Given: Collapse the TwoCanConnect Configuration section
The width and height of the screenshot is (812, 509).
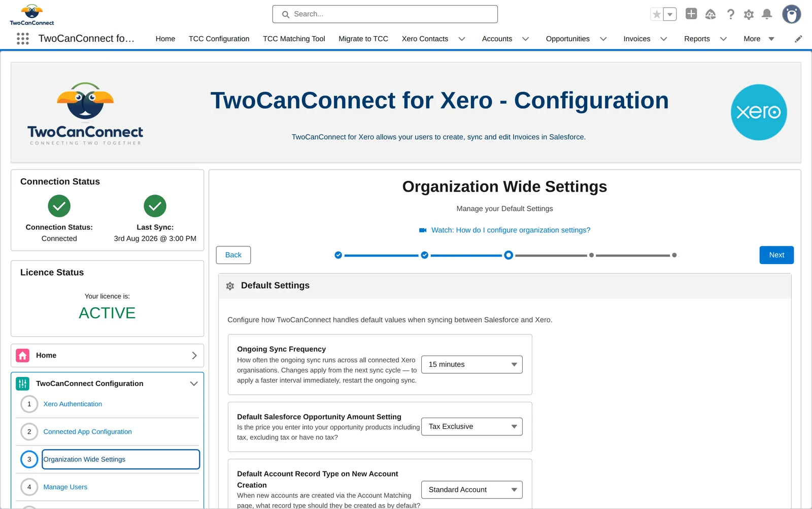Looking at the screenshot, I should click(x=194, y=384).
